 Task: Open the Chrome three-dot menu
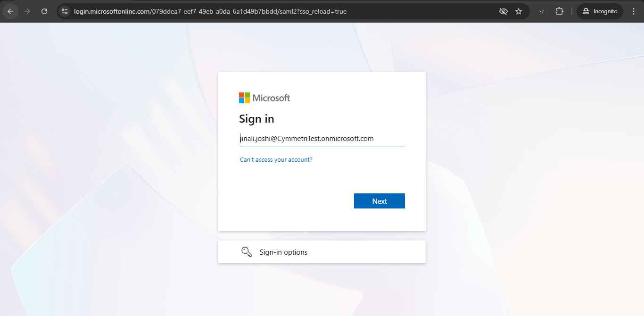(634, 11)
